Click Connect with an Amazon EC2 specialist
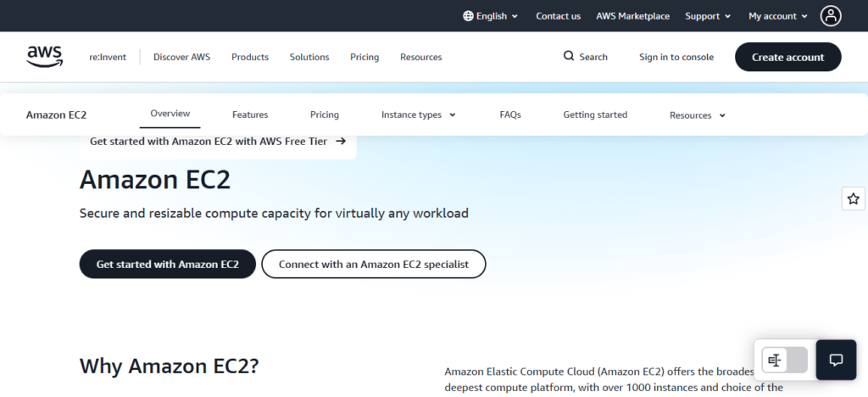Viewport: 868px width, 397px height. [x=374, y=264]
